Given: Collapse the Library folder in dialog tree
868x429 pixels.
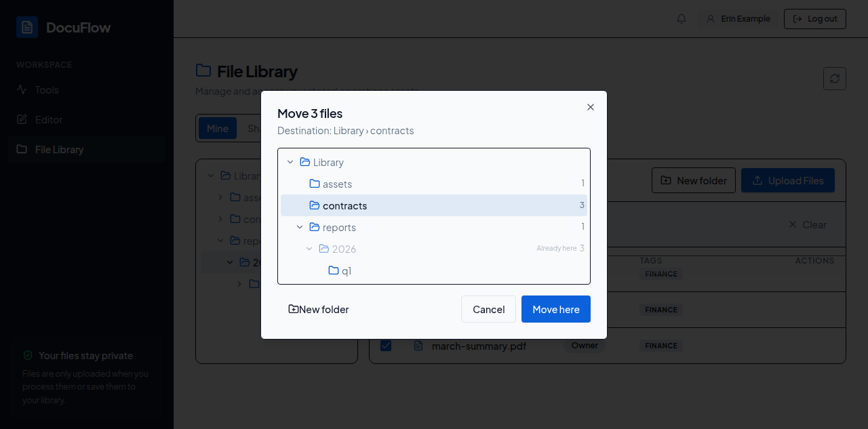Looking at the screenshot, I should click(290, 162).
